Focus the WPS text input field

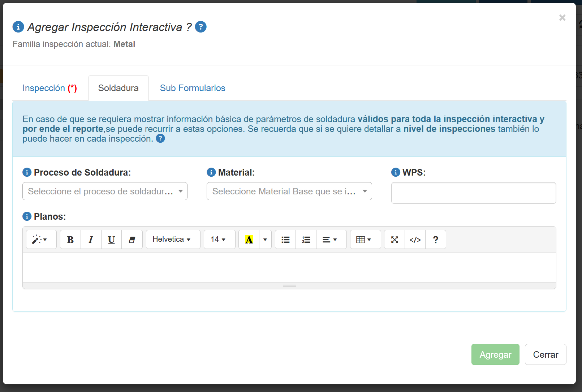(x=473, y=193)
